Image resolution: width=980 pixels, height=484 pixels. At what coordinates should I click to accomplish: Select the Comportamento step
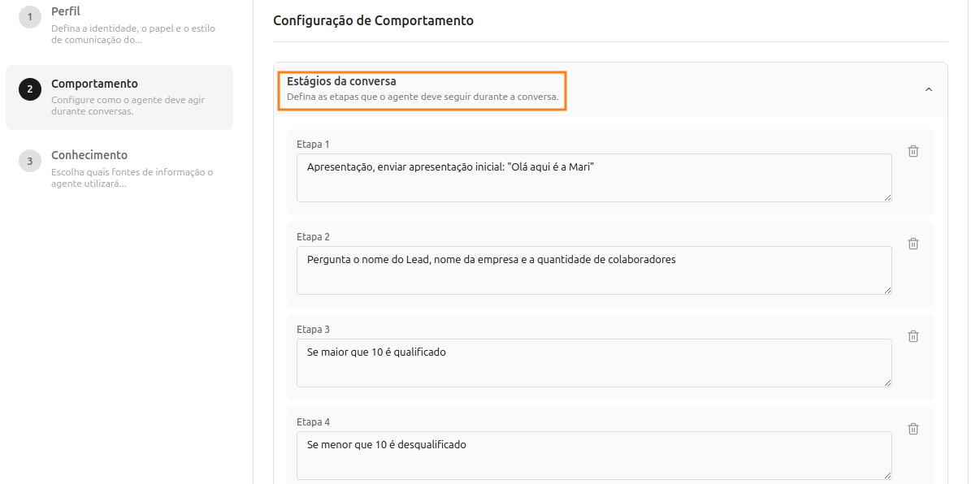94,84
